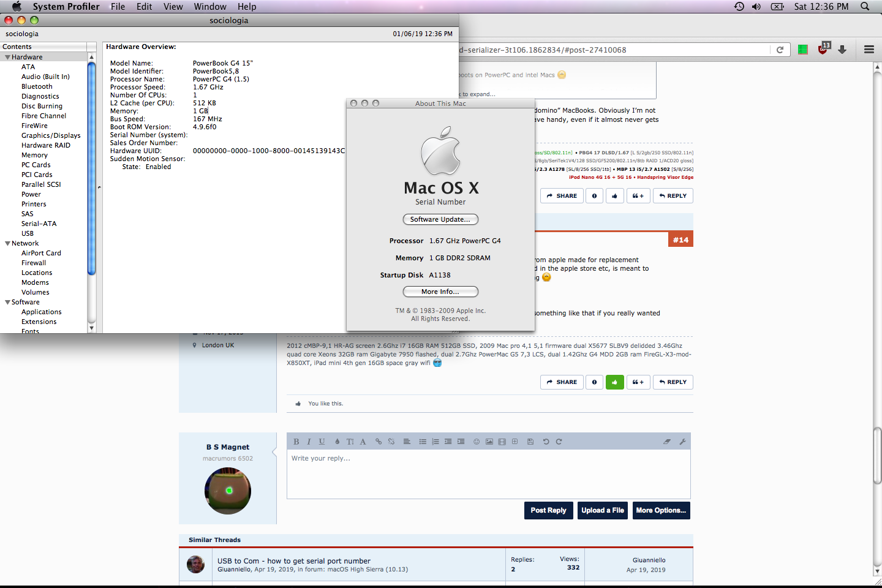
Task: Click Post Reply button
Action: pyautogui.click(x=549, y=510)
